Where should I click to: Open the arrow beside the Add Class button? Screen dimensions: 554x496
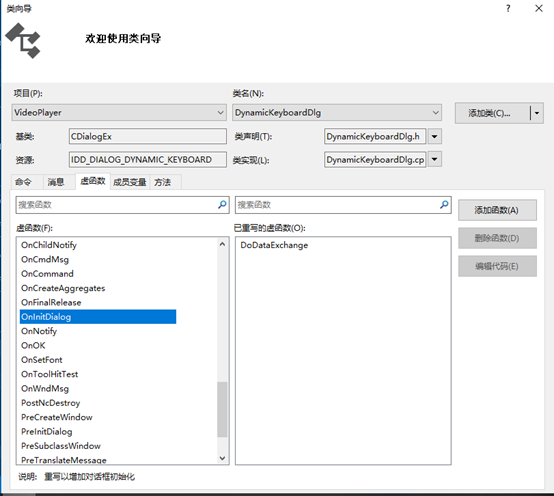537,113
